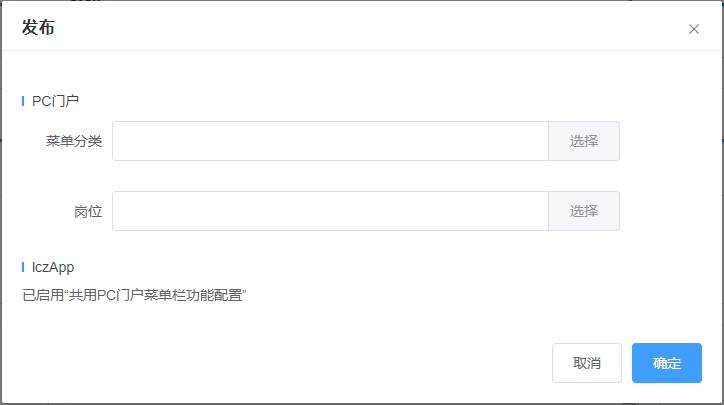The width and height of the screenshot is (724, 405).
Task: Select the PC门户 section heading
Action: 56,100
